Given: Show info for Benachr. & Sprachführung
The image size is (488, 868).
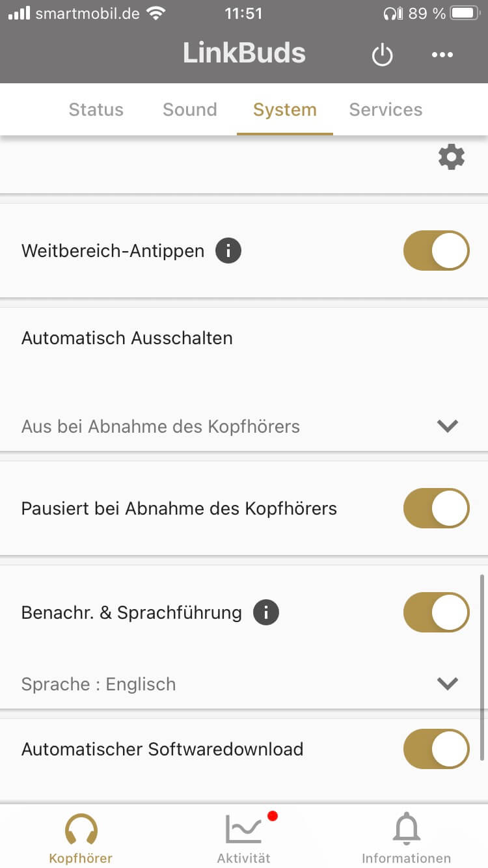Looking at the screenshot, I should (x=265, y=612).
